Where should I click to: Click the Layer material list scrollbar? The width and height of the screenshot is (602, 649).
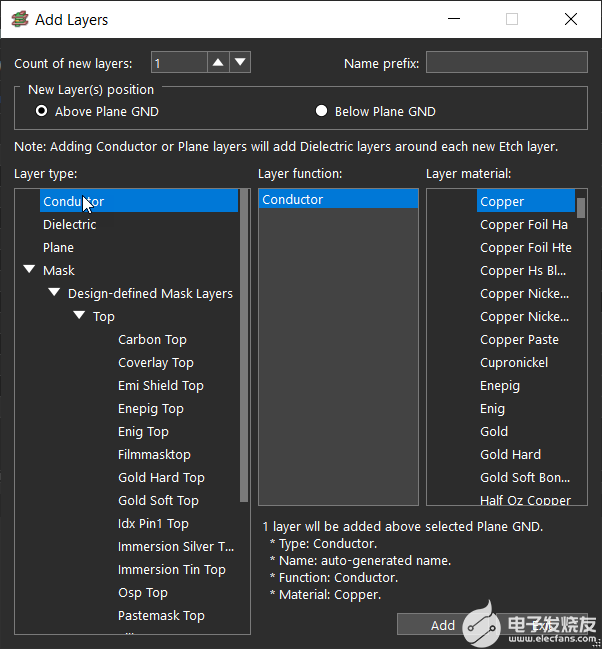click(581, 208)
